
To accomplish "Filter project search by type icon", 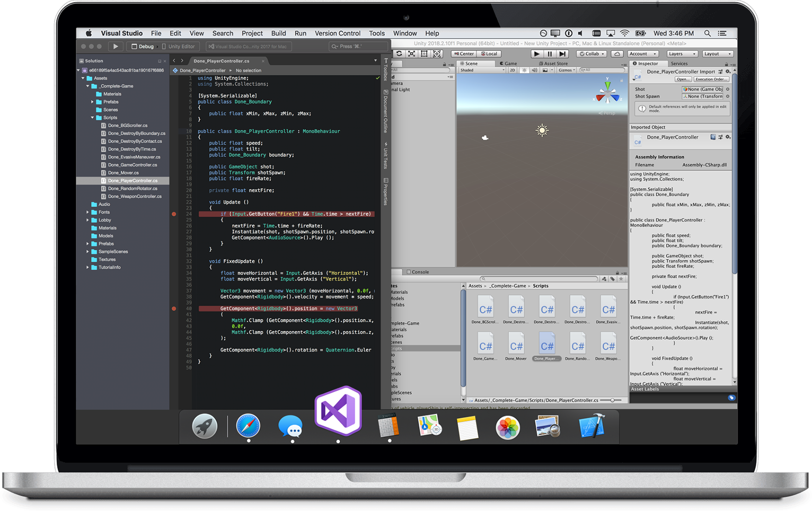I will (x=604, y=279).
